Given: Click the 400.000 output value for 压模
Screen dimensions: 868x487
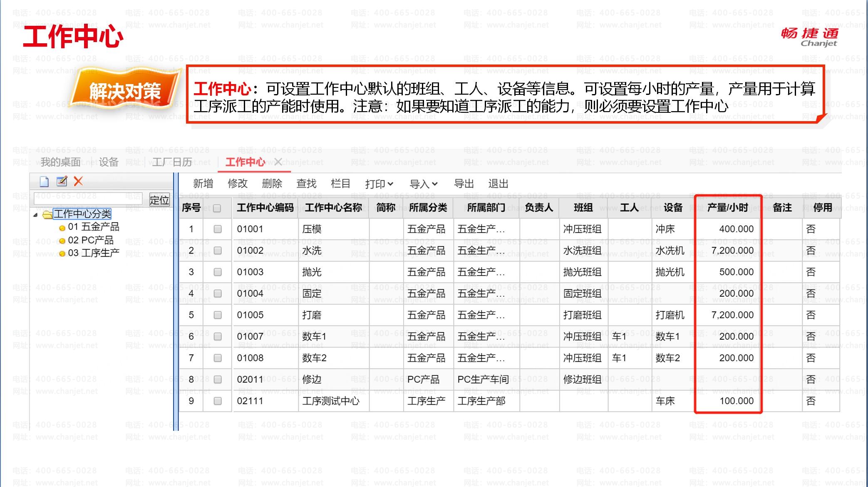Looking at the screenshot, I should pyautogui.click(x=737, y=229).
